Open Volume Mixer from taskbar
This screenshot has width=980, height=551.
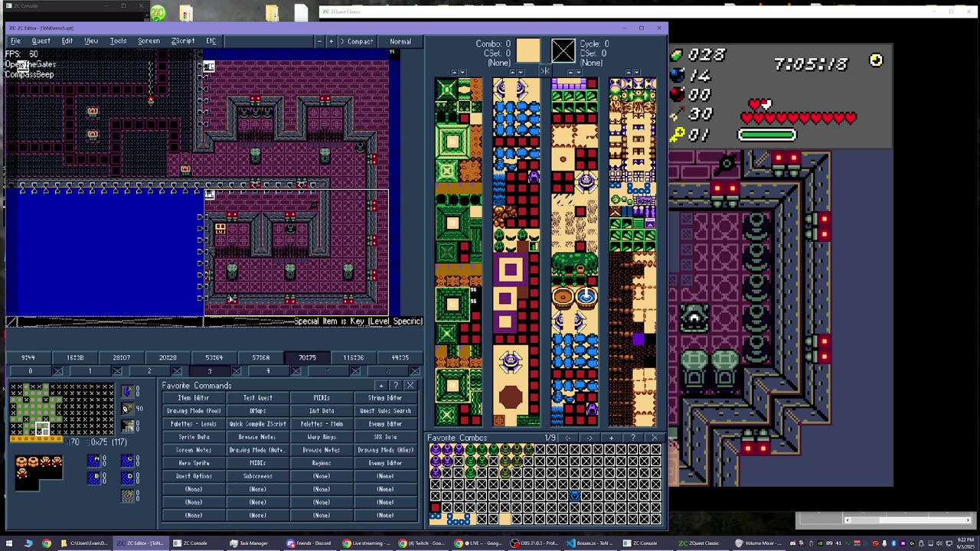tap(758, 543)
